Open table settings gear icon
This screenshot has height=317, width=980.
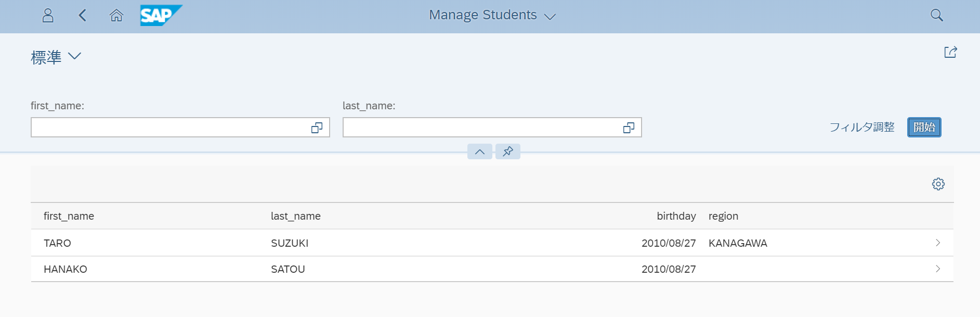coord(938,184)
